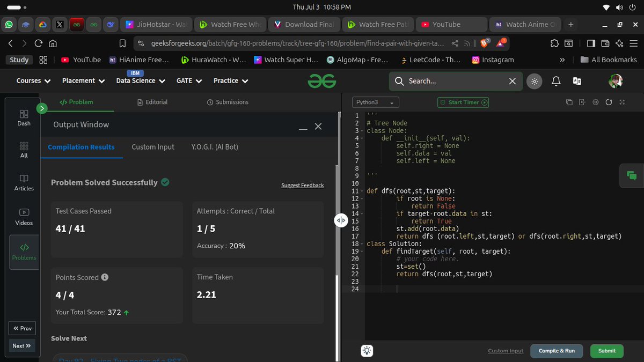
Task: Open the browser extensions puzzle icon
Action: pyautogui.click(x=554, y=43)
